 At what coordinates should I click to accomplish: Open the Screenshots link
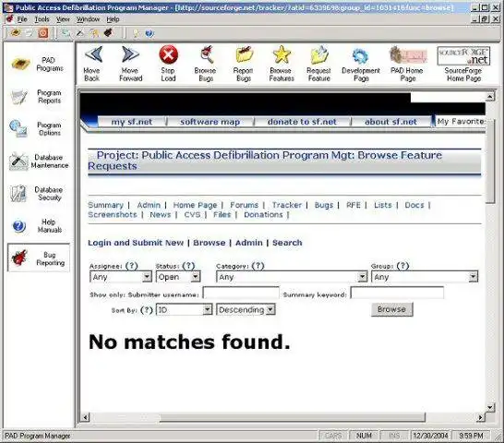coord(113,214)
